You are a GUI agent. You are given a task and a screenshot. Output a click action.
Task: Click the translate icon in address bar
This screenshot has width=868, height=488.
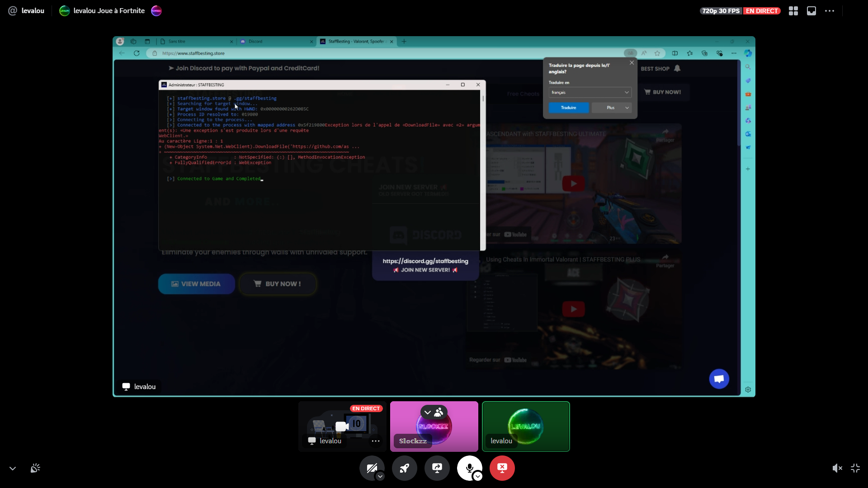click(x=630, y=53)
